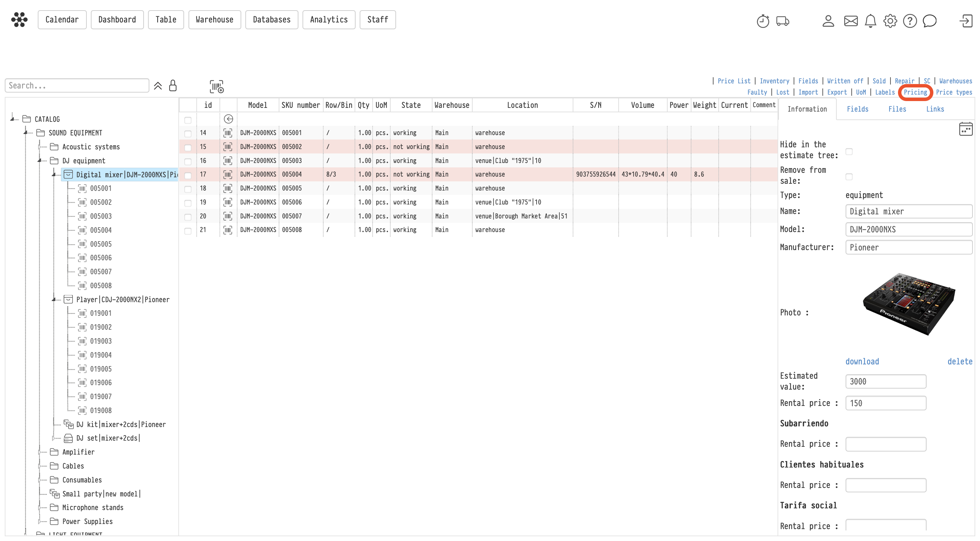Click the delivery truck icon
The height and width of the screenshot is (541, 980).
pos(783,21)
